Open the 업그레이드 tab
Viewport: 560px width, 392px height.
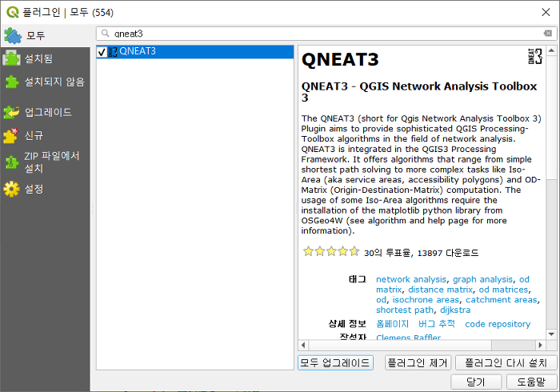point(46,112)
